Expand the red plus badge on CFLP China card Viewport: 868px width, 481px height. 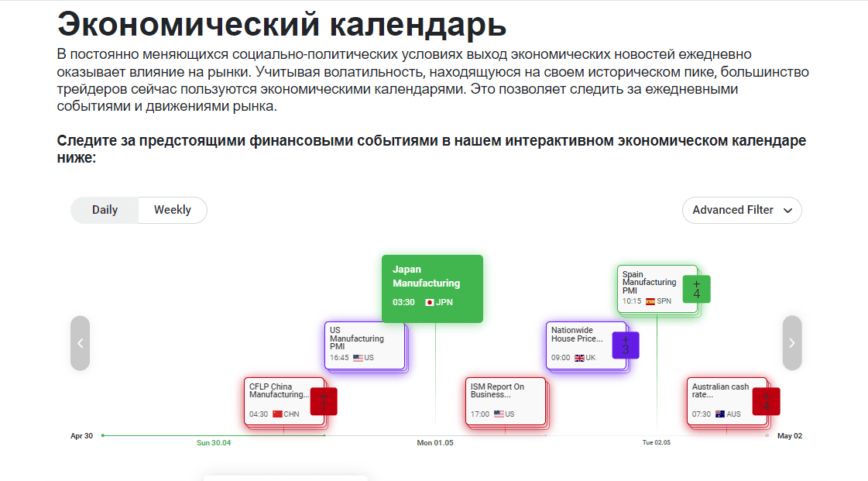pos(324,402)
